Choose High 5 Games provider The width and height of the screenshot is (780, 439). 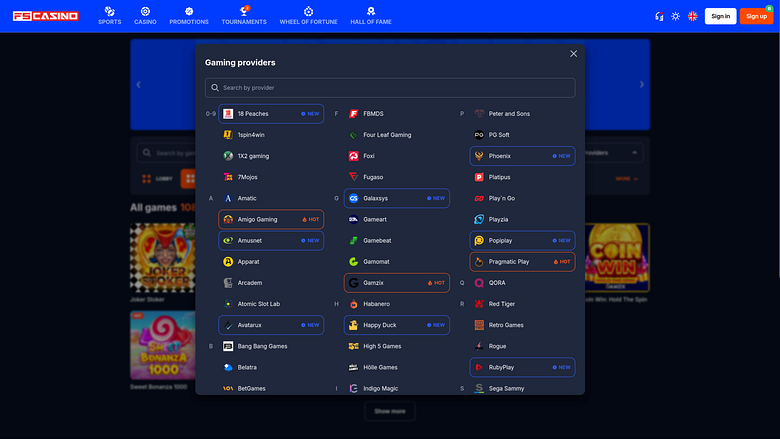[396, 346]
